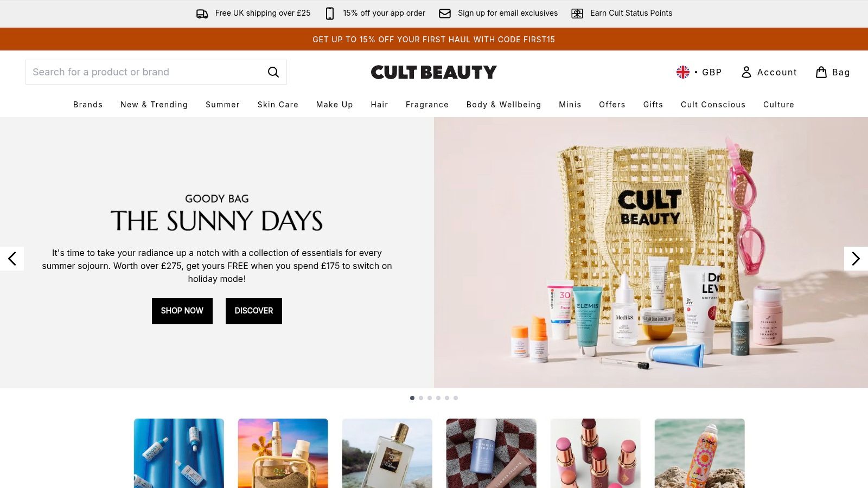This screenshot has width=868, height=488.
Task: Open the Hair menu
Action: point(379,105)
